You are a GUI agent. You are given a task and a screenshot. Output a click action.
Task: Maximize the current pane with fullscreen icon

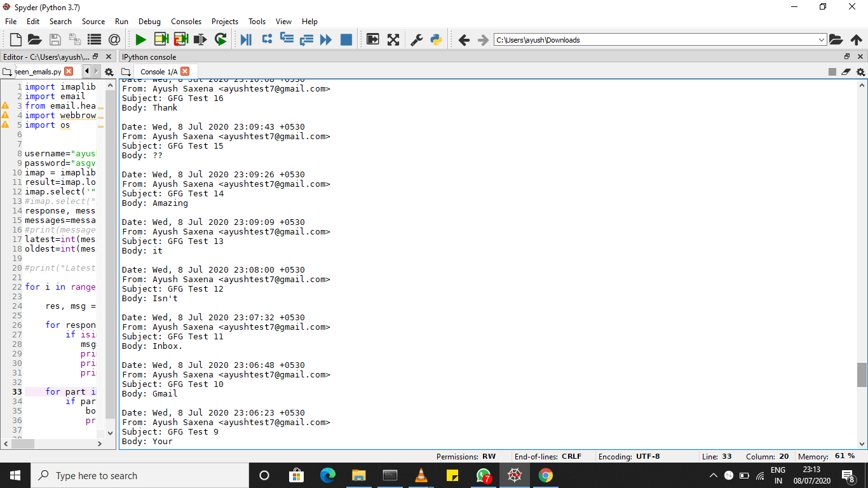(x=394, y=39)
